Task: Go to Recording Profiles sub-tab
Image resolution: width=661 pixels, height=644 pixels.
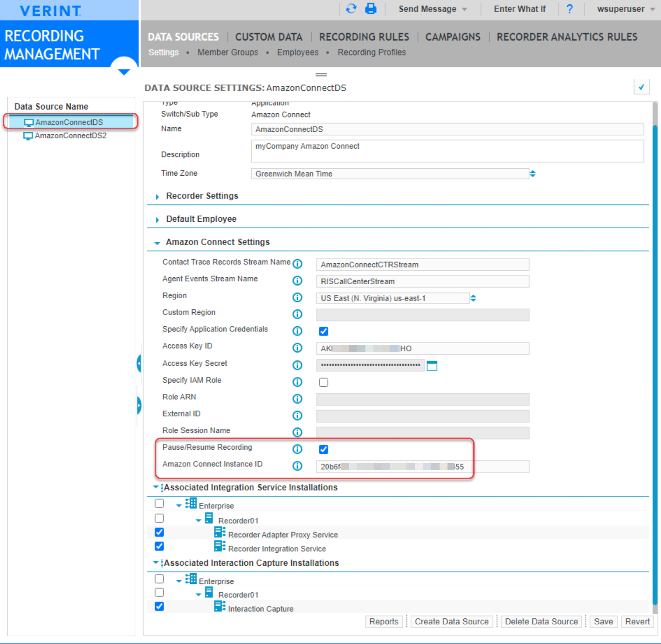Action: [x=372, y=52]
